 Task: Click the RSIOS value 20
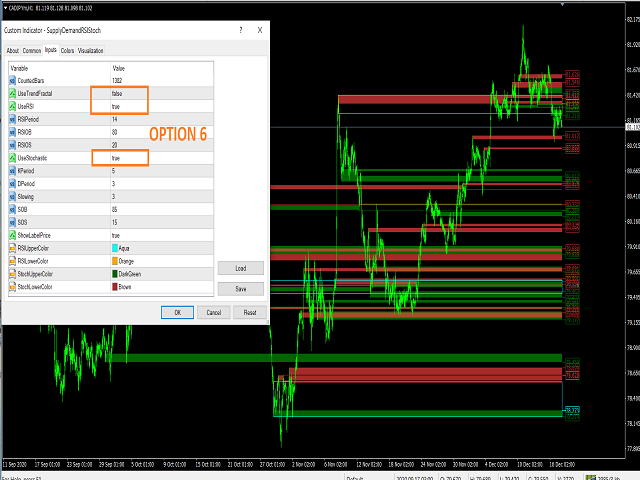(115, 145)
